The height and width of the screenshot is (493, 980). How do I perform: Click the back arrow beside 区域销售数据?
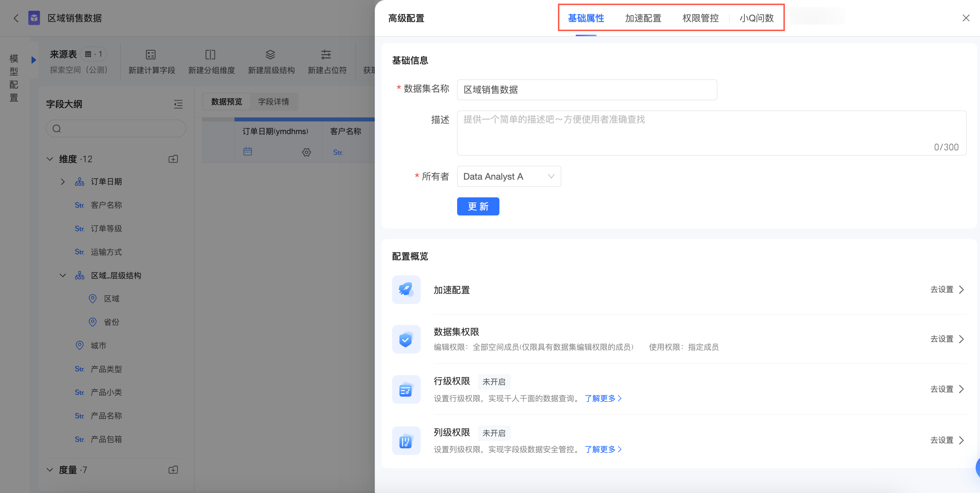point(16,18)
